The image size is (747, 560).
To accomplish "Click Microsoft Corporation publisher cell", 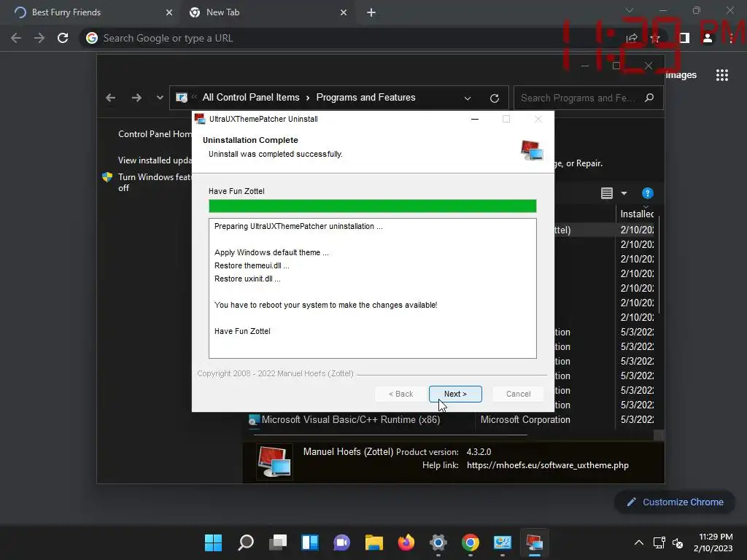I will tap(525, 419).
